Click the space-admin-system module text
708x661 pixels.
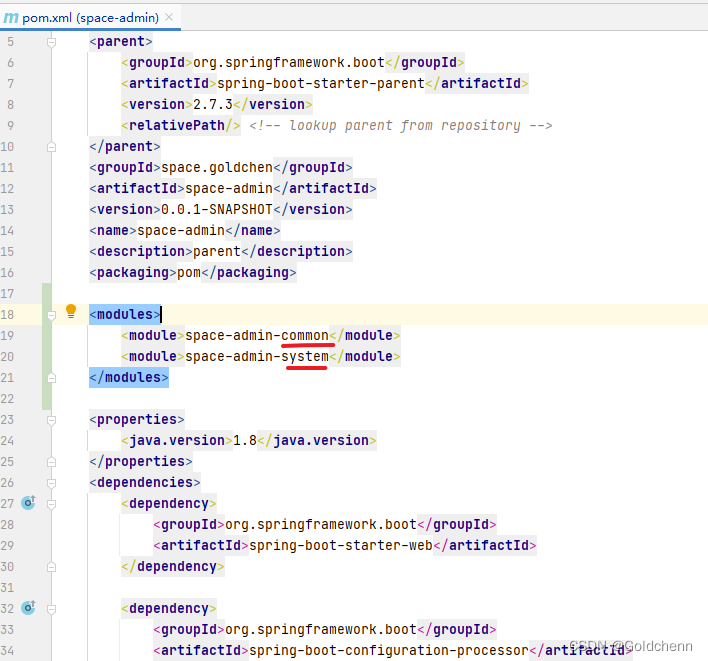pyautogui.click(x=257, y=357)
